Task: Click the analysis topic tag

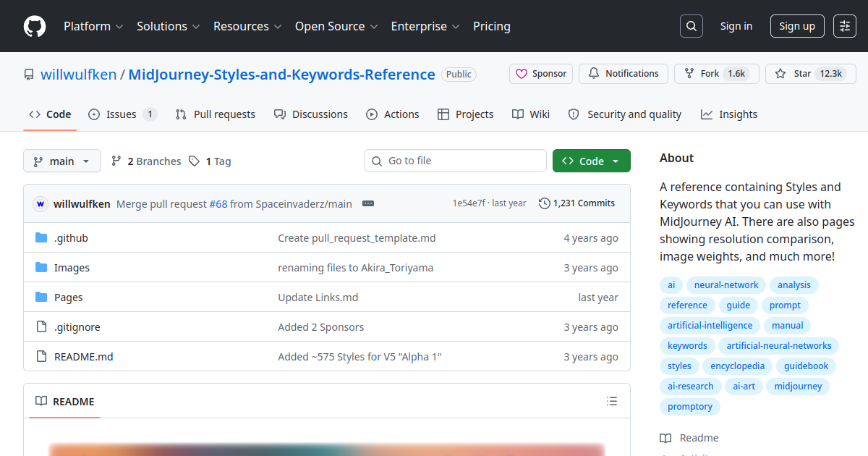Action: coord(794,285)
